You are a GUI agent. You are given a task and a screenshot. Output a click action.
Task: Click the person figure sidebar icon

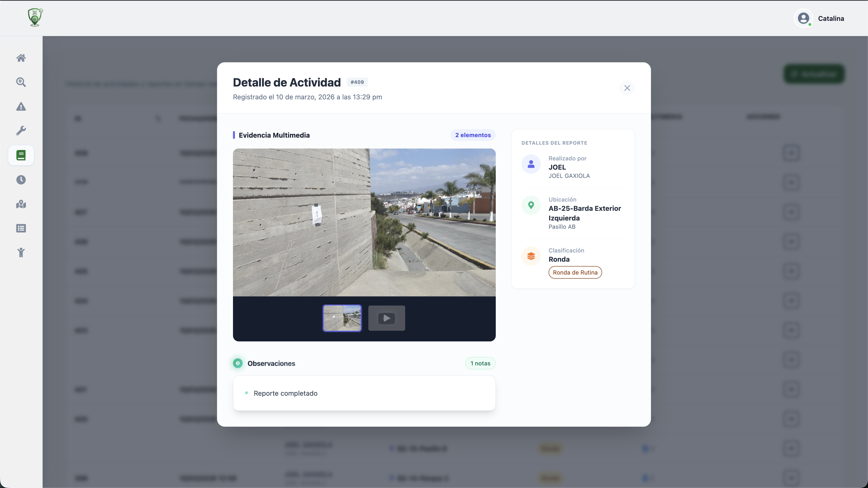pyautogui.click(x=21, y=252)
